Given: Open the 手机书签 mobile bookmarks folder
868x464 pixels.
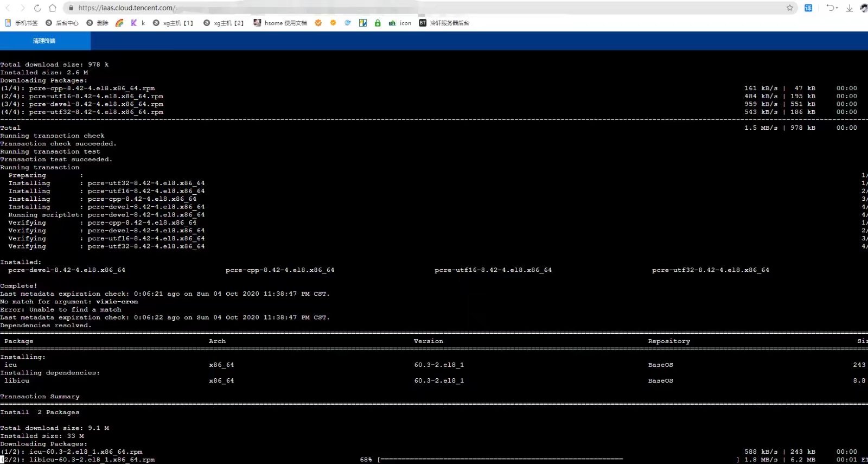Looking at the screenshot, I should [22, 23].
